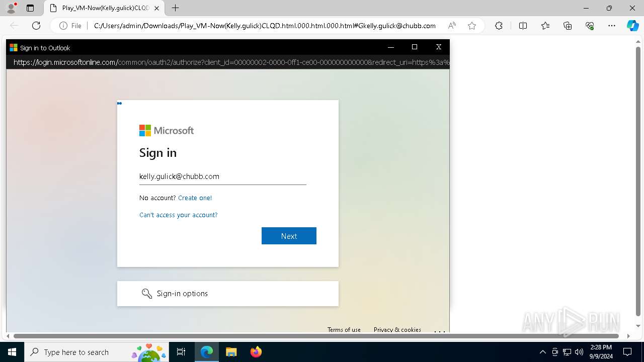644x362 pixels.
Task: Click the Microsoft logo
Action: tap(167, 131)
